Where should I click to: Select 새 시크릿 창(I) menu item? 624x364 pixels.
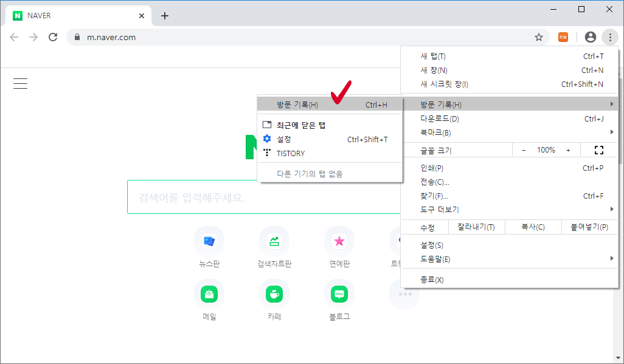510,84
